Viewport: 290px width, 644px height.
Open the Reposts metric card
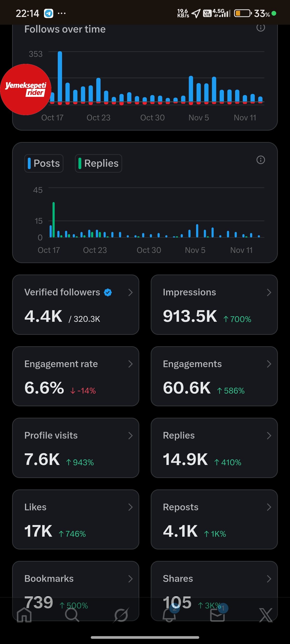(214, 519)
